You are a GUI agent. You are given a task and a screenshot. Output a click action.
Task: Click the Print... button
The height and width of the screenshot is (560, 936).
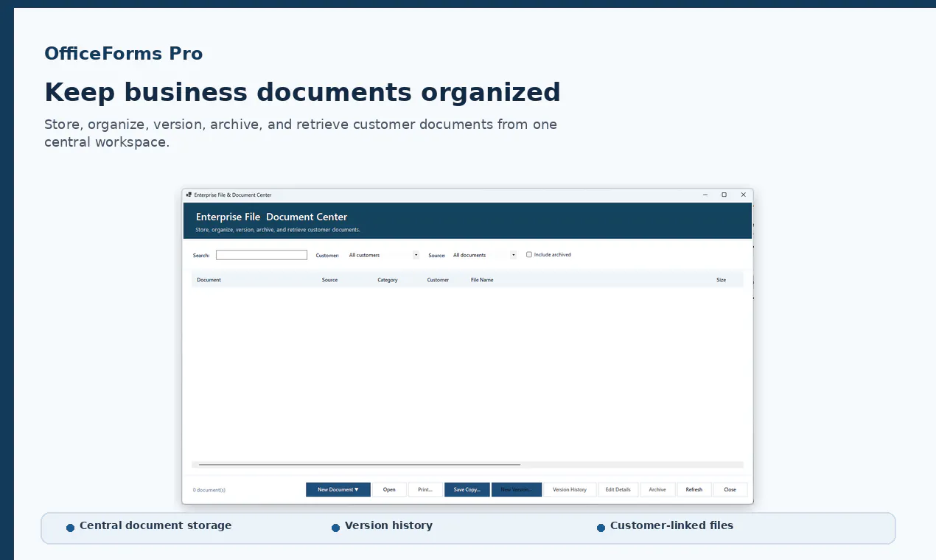click(x=425, y=489)
